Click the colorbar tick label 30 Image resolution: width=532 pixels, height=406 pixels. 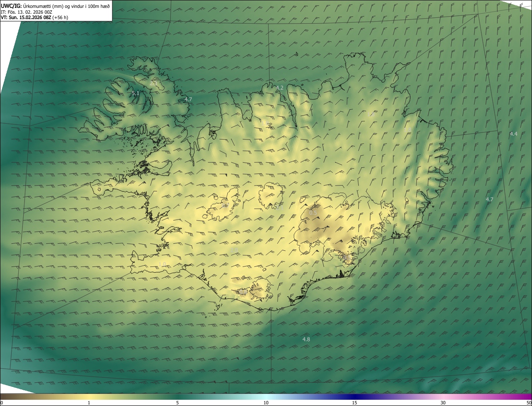(443, 403)
